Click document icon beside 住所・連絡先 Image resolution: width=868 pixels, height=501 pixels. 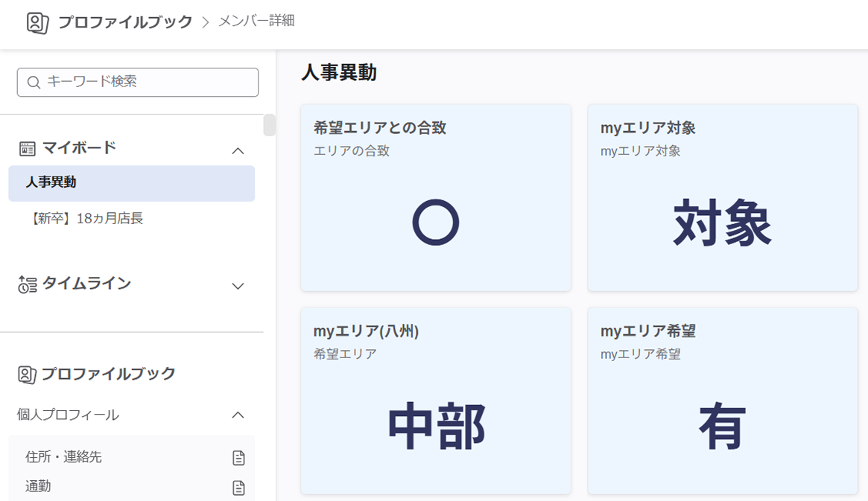(238, 458)
